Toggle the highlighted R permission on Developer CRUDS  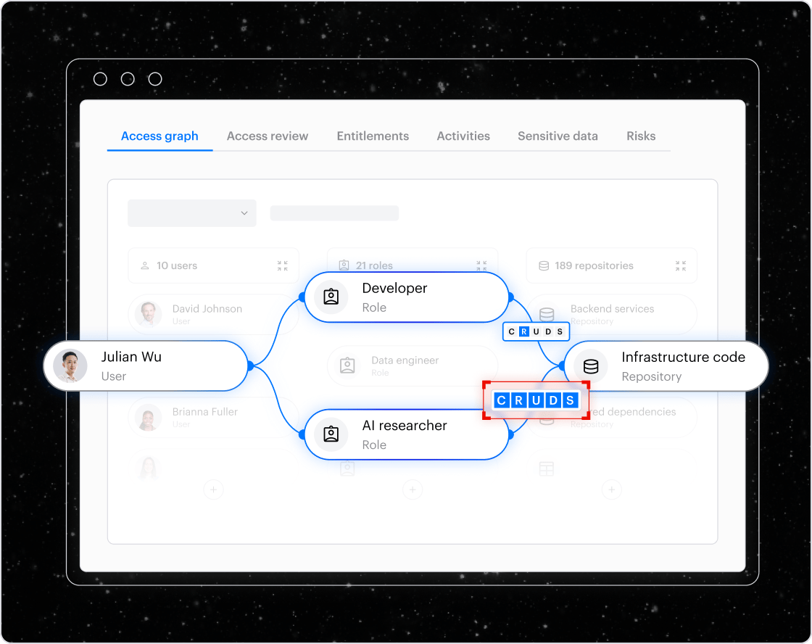524,331
